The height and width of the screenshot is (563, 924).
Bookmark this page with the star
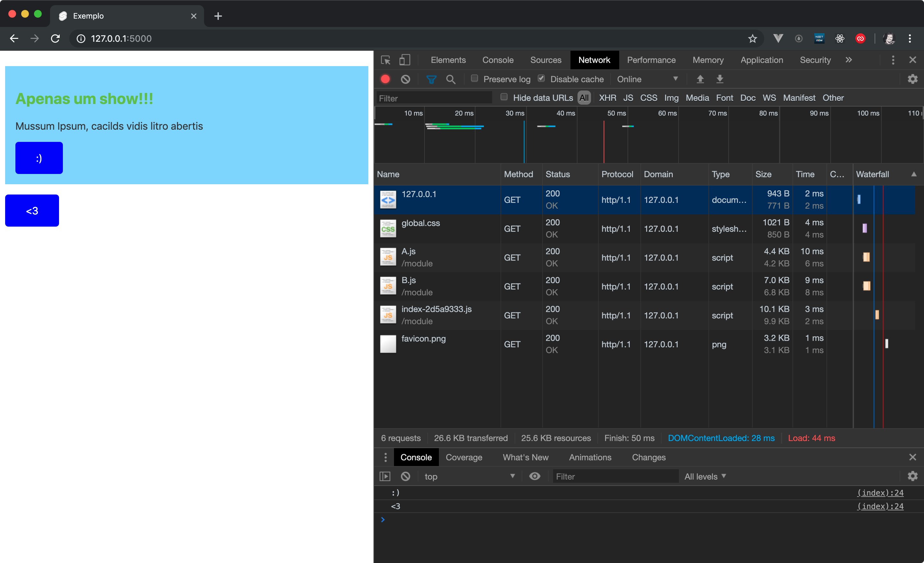point(752,39)
